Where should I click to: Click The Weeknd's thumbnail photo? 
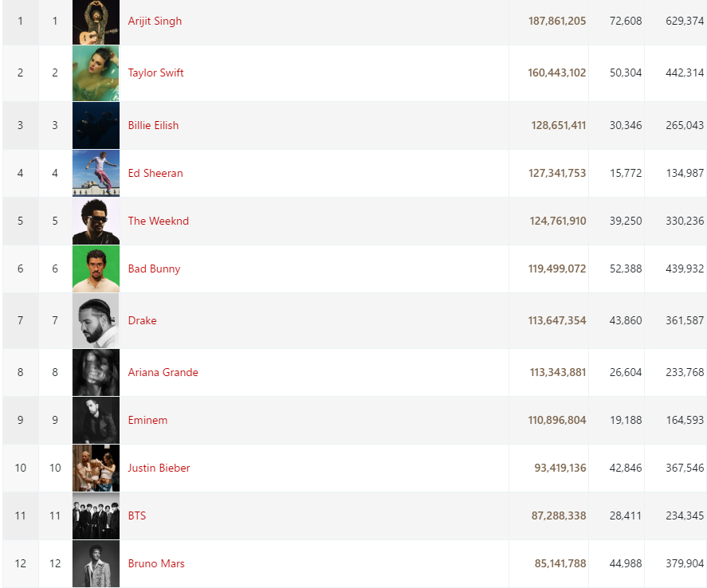point(96,221)
